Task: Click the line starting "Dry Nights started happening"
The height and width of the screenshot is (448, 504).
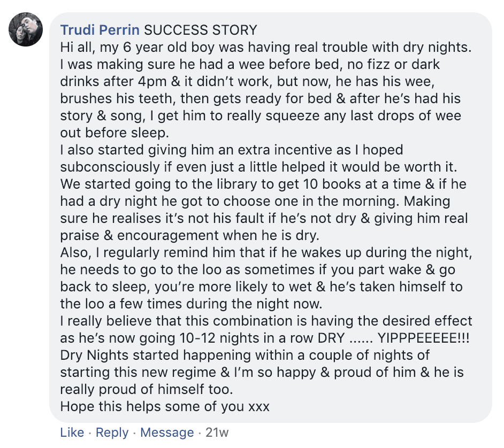Action: click(x=245, y=355)
